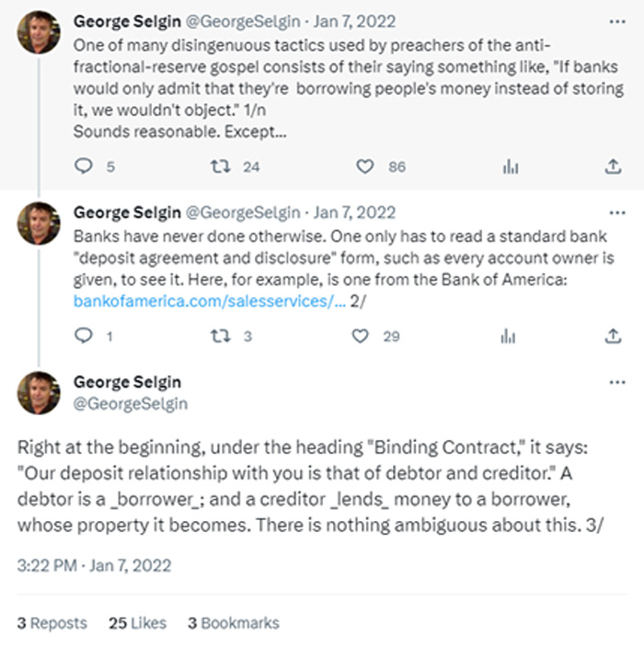Share the second tweet via upload icon
The width and height of the screenshot is (644, 649).
(613, 336)
